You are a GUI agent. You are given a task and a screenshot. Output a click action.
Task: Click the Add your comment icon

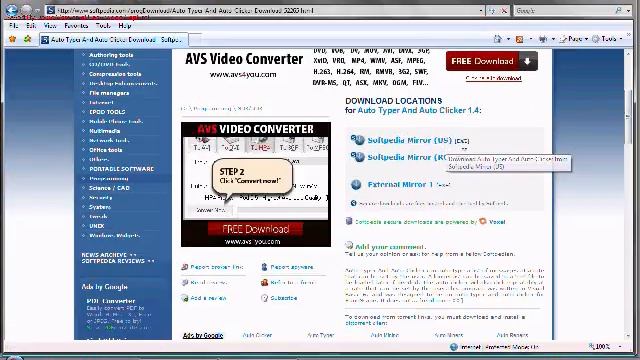tap(349, 245)
